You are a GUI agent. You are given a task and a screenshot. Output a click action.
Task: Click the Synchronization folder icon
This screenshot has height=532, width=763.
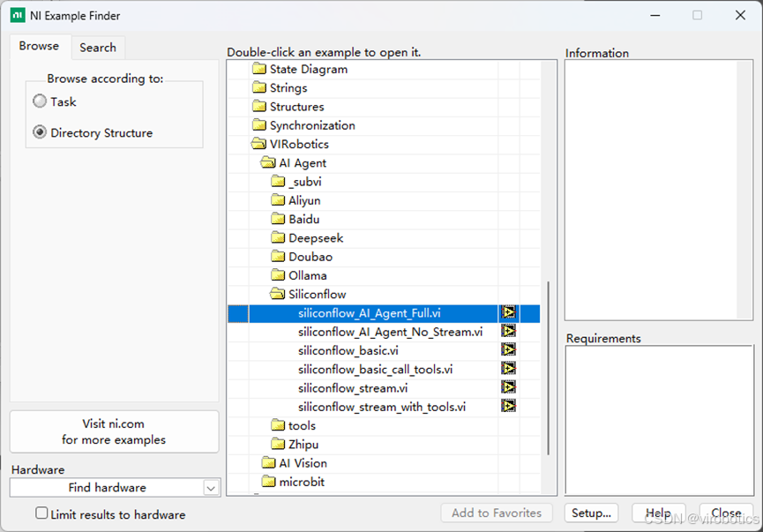tap(259, 125)
